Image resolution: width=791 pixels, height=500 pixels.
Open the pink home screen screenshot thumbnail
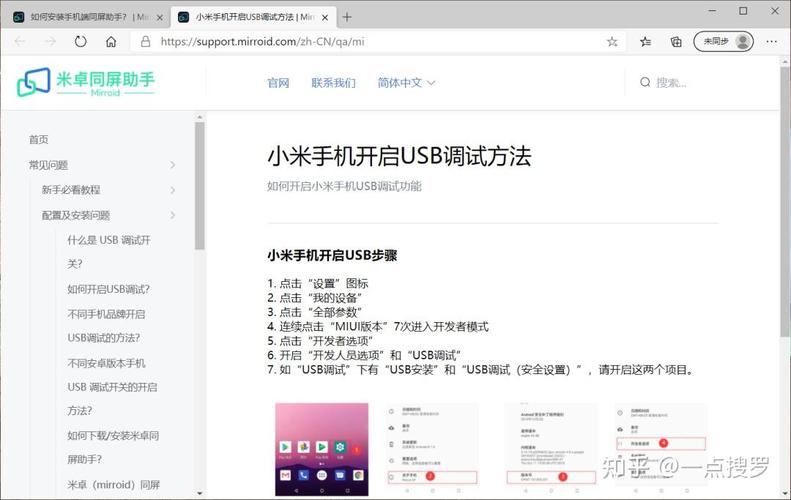point(322,449)
